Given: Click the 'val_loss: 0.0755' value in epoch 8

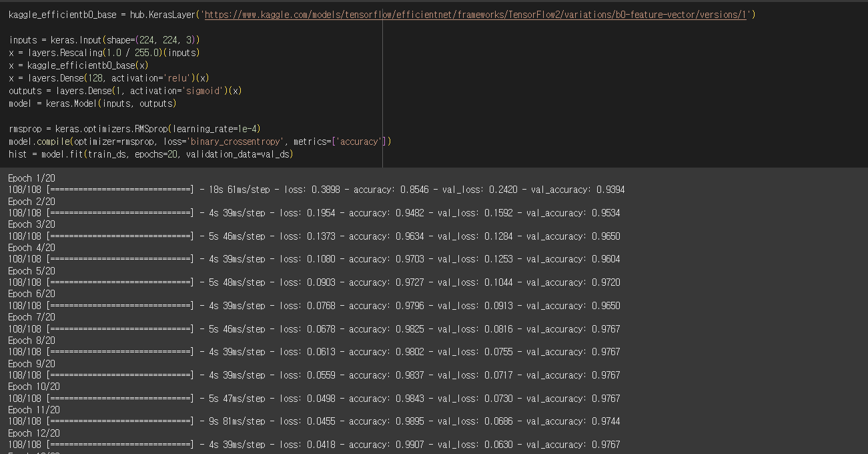Looking at the screenshot, I should click(x=475, y=352).
